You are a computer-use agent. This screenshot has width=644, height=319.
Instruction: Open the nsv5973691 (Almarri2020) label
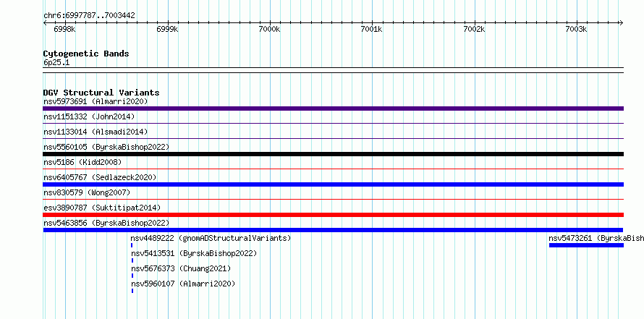click(x=96, y=101)
